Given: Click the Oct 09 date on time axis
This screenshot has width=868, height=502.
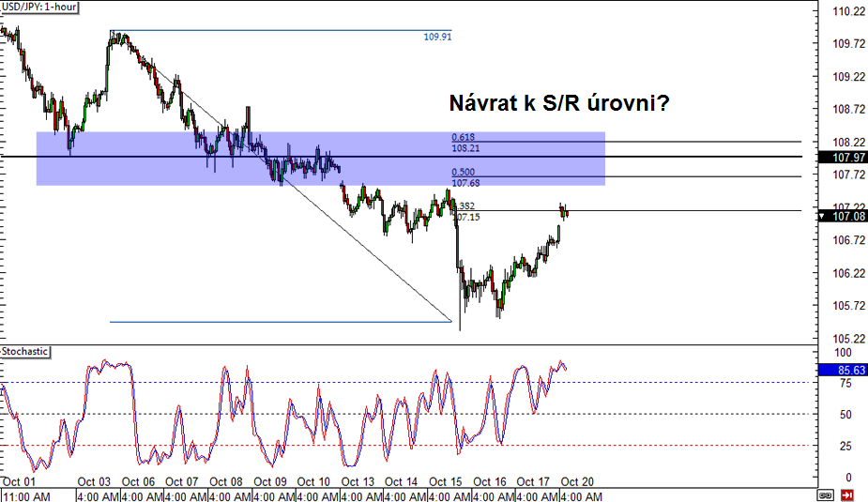Looking at the screenshot, I should [270, 482].
